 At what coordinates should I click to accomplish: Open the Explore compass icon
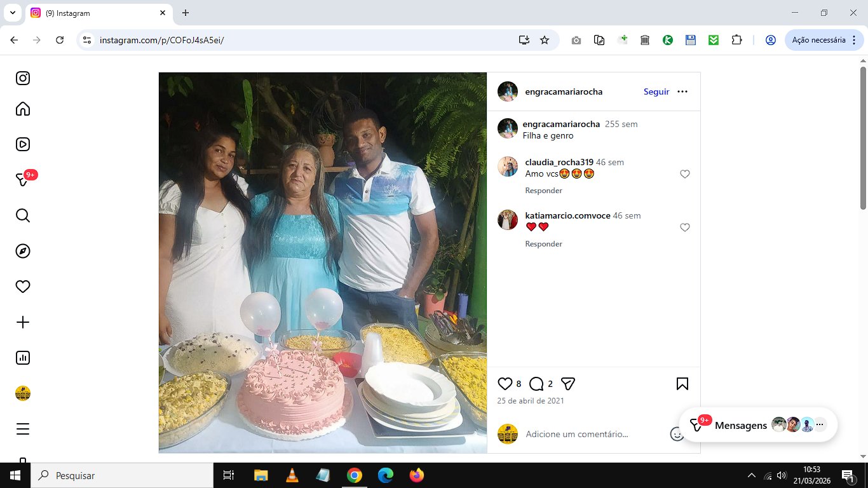click(x=23, y=251)
